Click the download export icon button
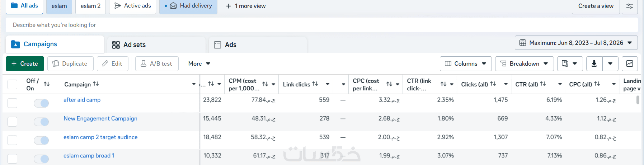 coord(594,63)
